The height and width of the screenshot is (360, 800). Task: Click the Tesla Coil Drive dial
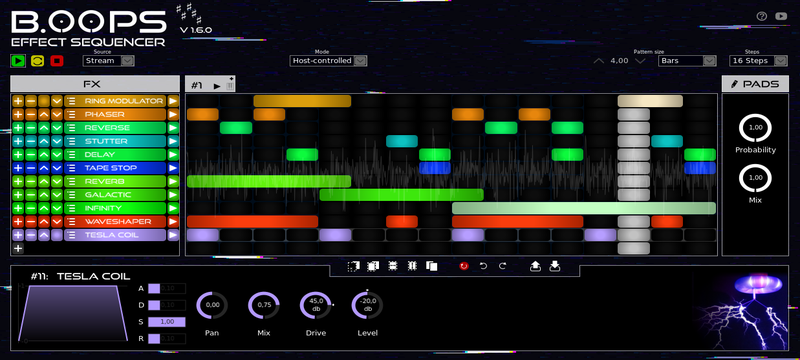click(316, 306)
